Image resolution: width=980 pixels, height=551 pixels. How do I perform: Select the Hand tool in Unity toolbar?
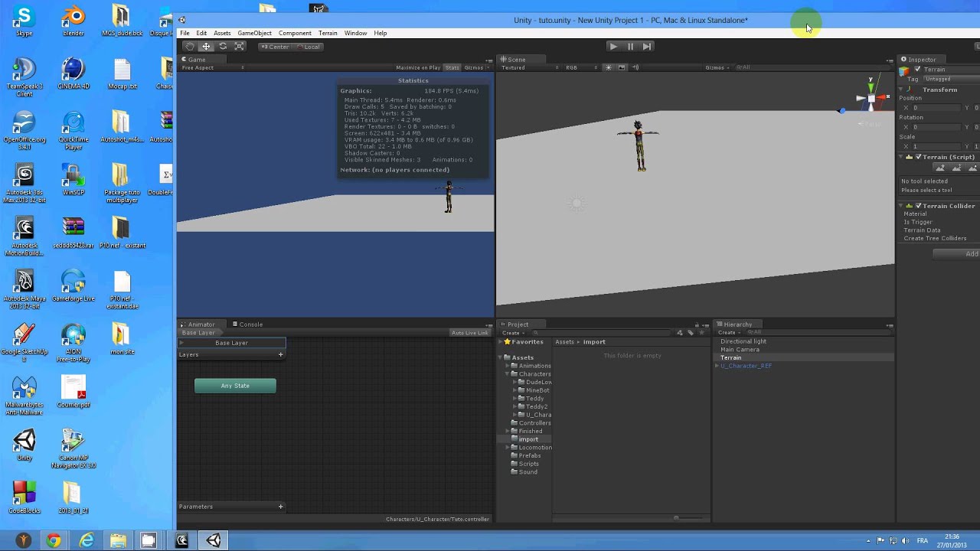189,47
